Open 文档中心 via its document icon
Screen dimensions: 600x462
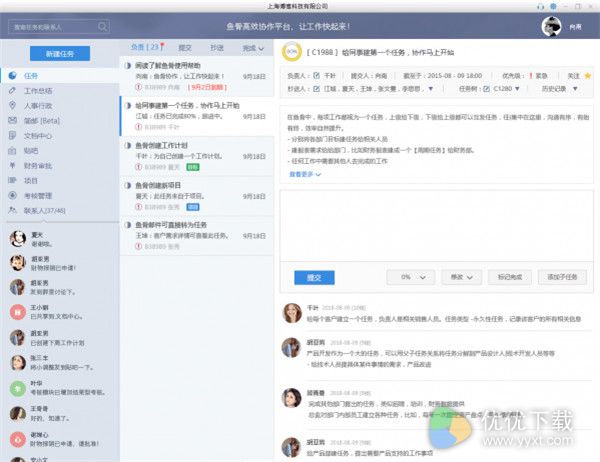(x=12, y=135)
